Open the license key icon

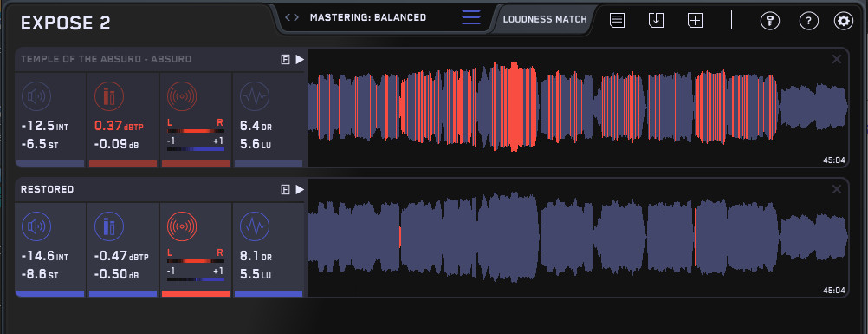pos(770,21)
